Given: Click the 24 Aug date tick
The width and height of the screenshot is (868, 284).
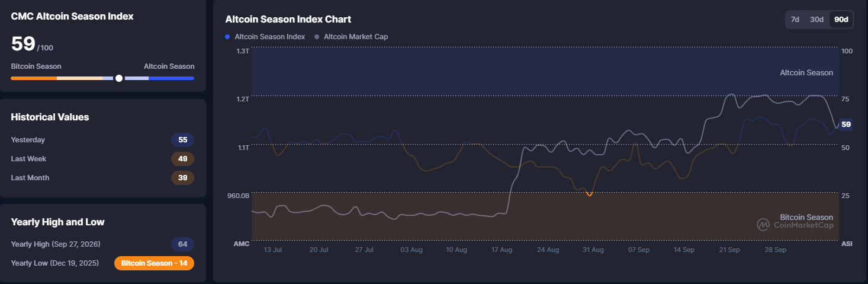Looking at the screenshot, I should pos(548,250).
